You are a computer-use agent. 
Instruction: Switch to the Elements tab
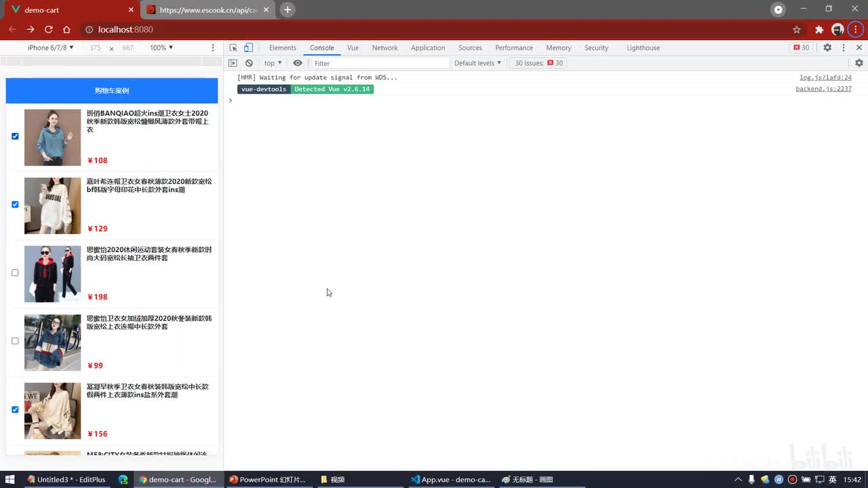click(283, 47)
